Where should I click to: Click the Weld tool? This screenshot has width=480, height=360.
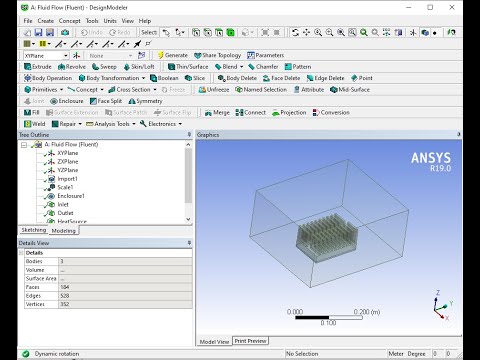35,124
